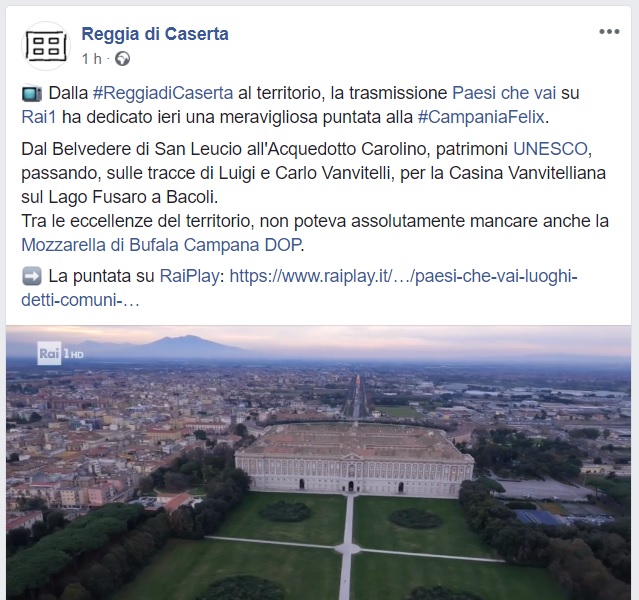Open the #CampaniaFelix hashtag
The image size is (639, 600).
pos(481,117)
